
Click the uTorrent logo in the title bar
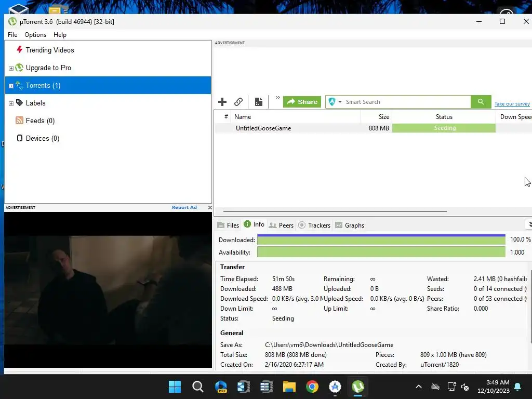(12, 21)
